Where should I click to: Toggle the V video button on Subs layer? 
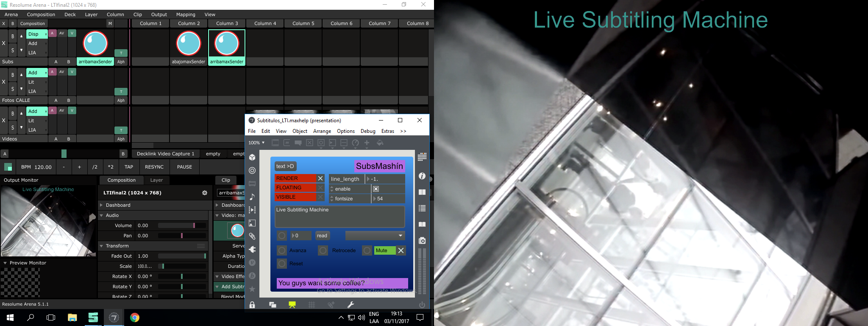72,33
